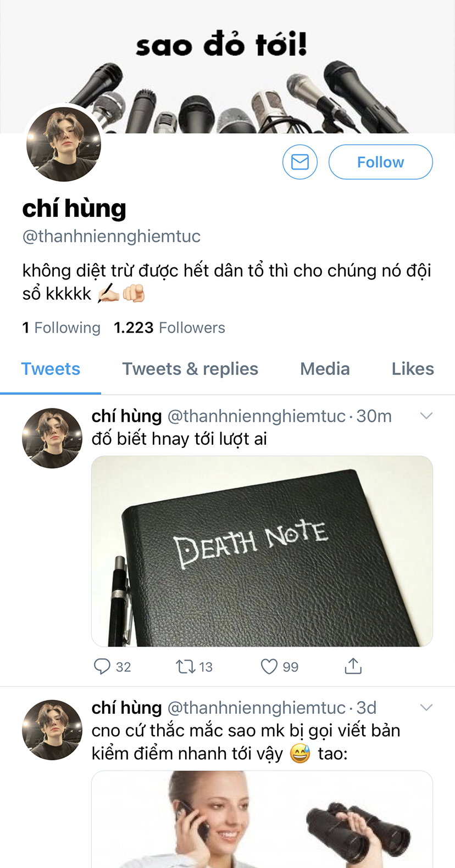
Task: Click the reply icon with 32 comments
Action: [x=102, y=667]
